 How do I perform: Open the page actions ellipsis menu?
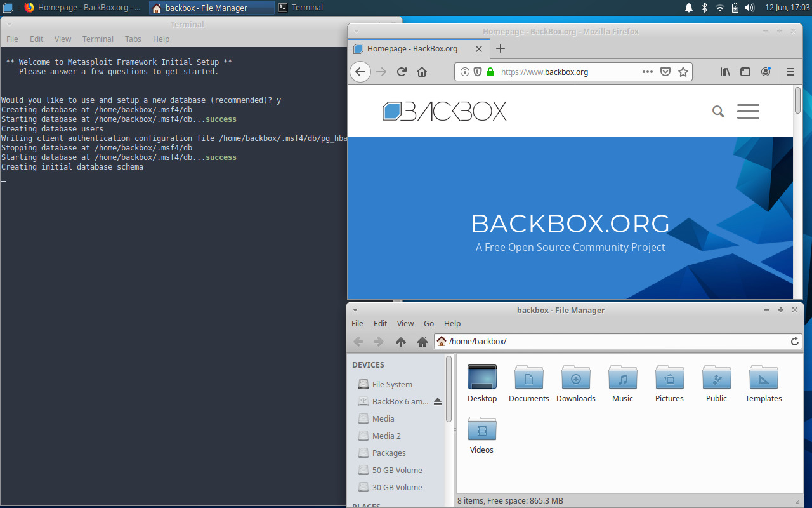[x=647, y=72]
